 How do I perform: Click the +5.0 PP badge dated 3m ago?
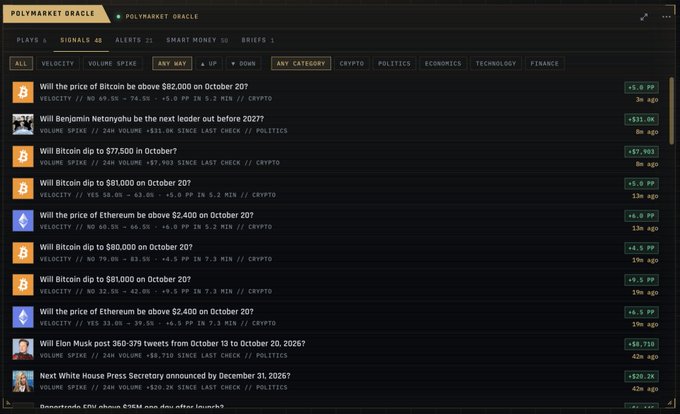(x=641, y=88)
